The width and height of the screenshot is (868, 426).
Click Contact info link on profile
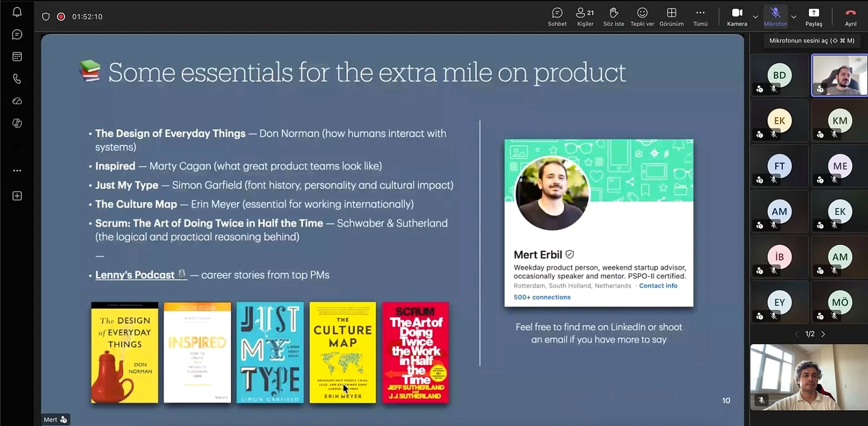658,286
